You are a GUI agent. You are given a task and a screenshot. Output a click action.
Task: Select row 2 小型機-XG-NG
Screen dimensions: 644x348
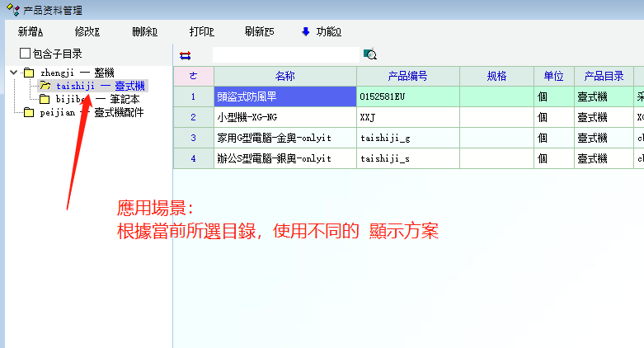click(284, 117)
